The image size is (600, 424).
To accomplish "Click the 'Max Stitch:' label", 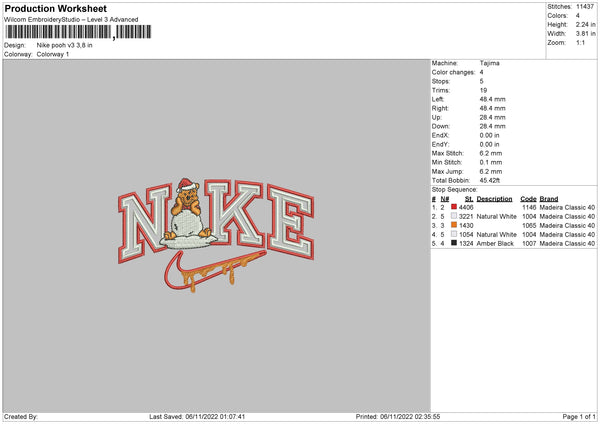I will [x=447, y=153].
